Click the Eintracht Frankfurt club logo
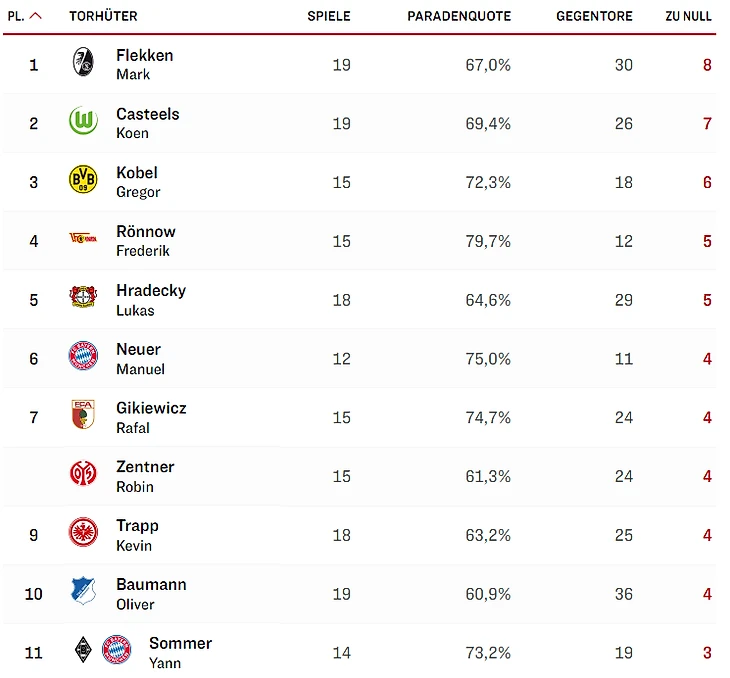This screenshot has width=730, height=678. pyautogui.click(x=83, y=534)
